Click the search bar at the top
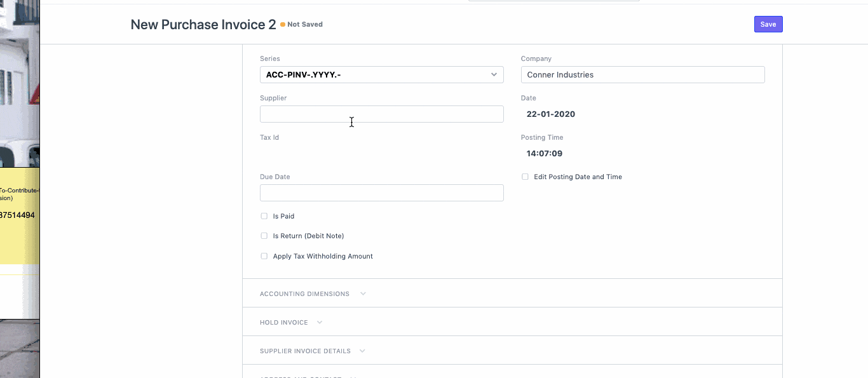The height and width of the screenshot is (378, 868). (553, 1)
